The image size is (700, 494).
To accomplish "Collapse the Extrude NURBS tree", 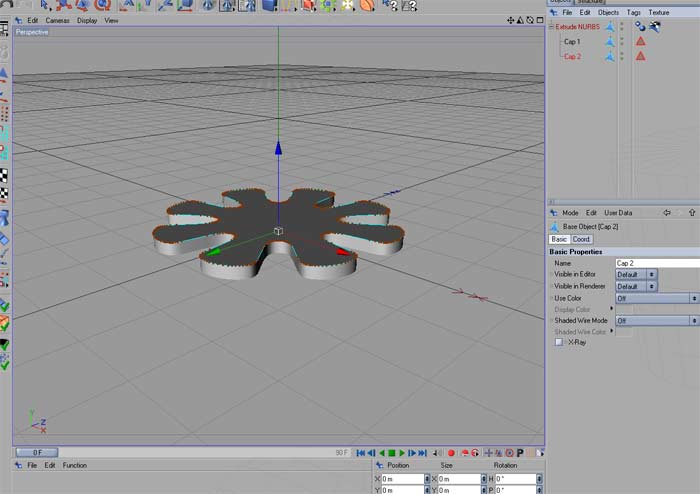I will point(552,26).
